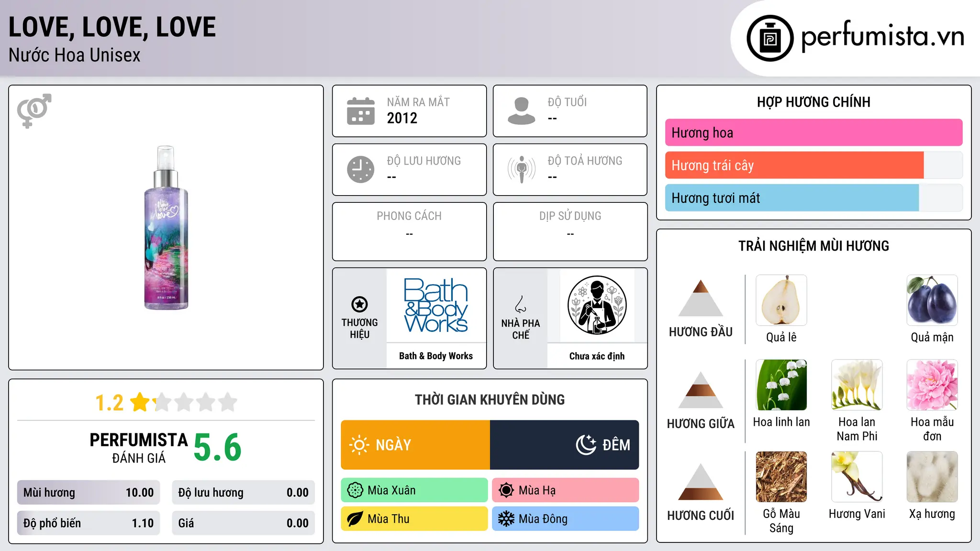The image size is (980, 551).
Task: Click the sun icon beside Mùa Hạ
Action: [506, 490]
